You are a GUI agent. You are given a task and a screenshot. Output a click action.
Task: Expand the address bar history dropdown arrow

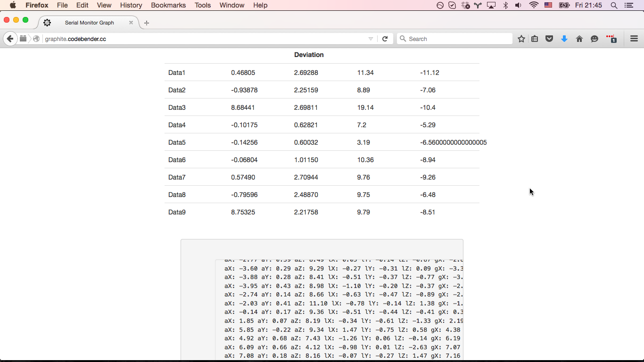(371, 39)
